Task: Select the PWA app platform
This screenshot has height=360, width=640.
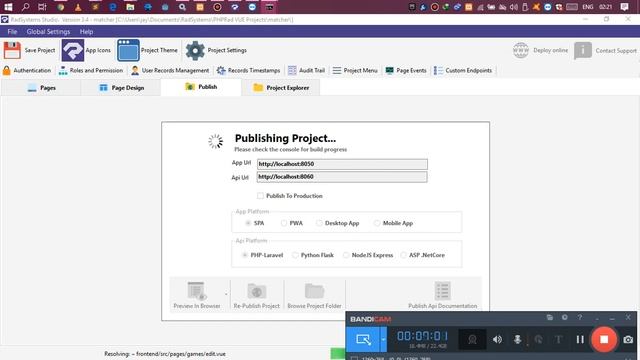Action: coord(284,223)
